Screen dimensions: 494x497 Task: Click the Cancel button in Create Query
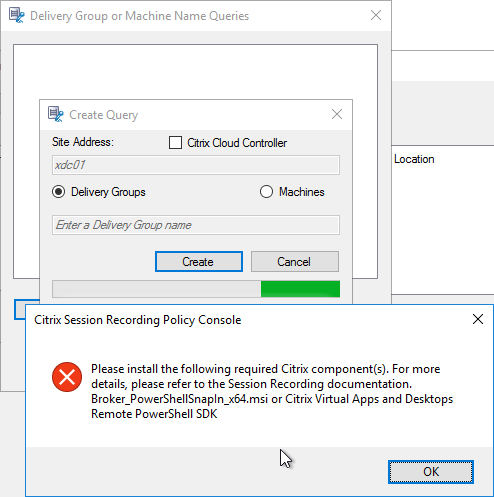pos(295,262)
